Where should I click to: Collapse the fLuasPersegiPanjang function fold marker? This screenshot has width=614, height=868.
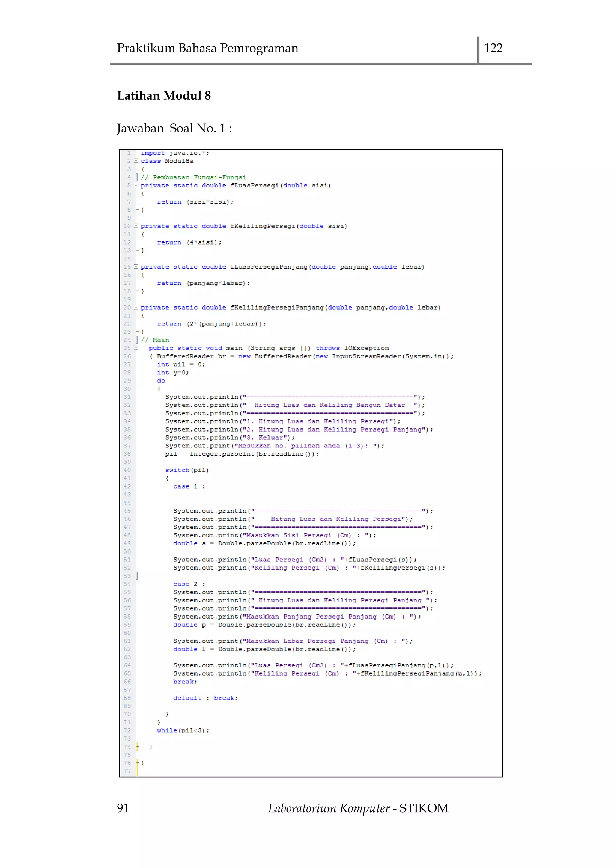tap(136, 266)
